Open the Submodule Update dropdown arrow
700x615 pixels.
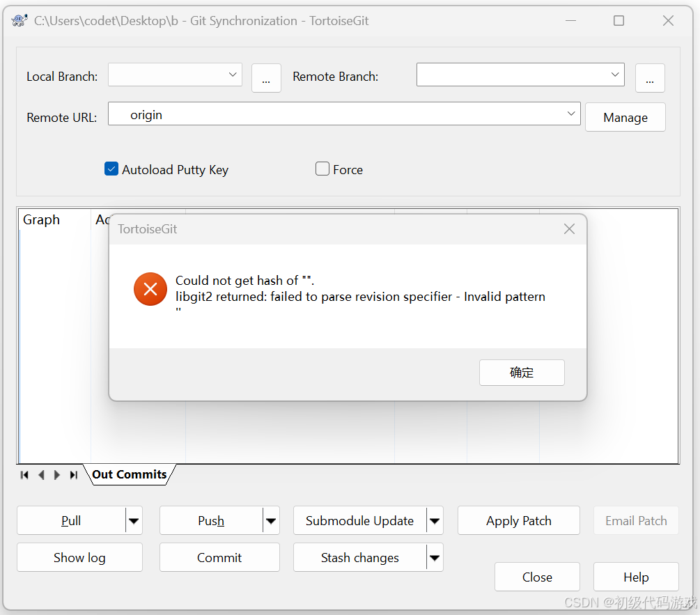pyautogui.click(x=435, y=520)
